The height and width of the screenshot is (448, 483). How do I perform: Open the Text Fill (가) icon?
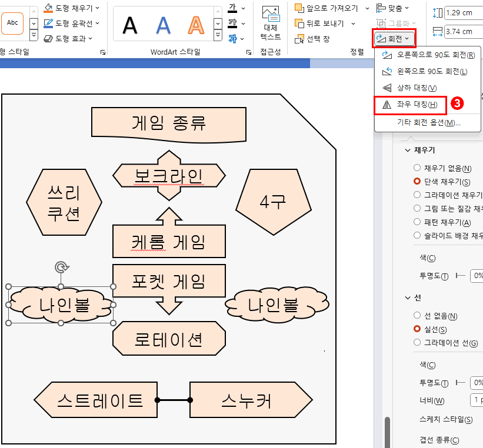point(232,8)
